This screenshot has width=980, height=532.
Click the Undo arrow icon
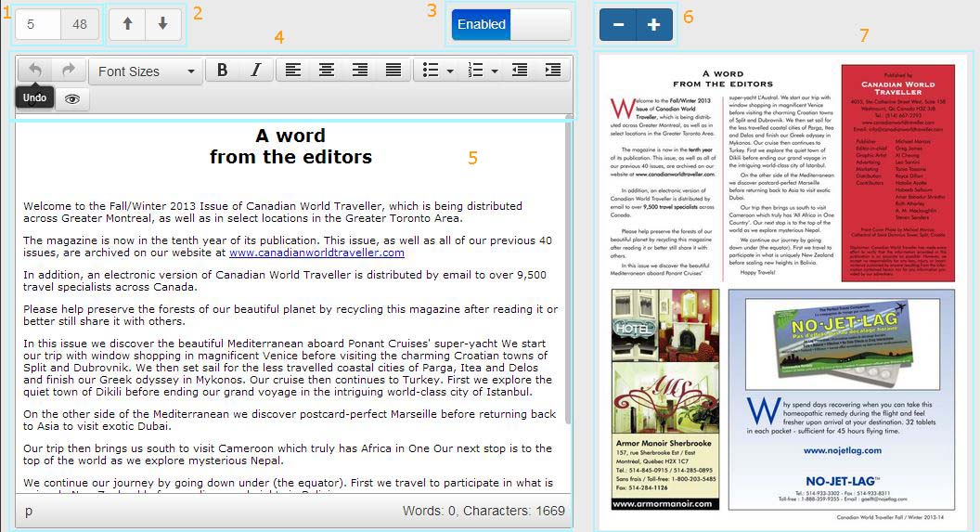pos(35,70)
